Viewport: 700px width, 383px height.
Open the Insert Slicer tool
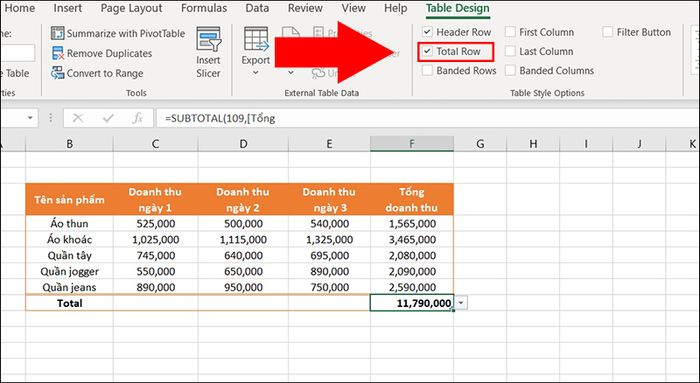tap(208, 53)
